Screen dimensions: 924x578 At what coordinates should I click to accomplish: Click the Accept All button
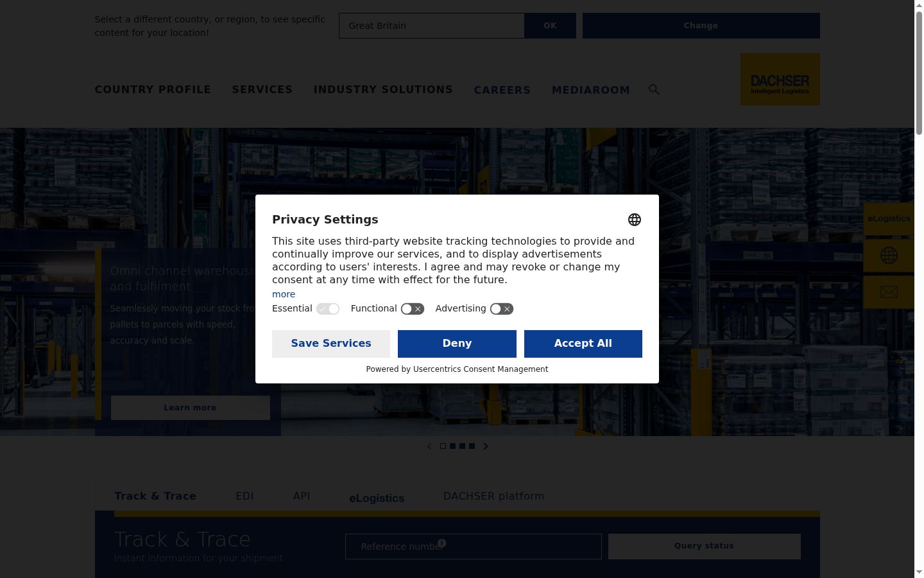point(583,344)
